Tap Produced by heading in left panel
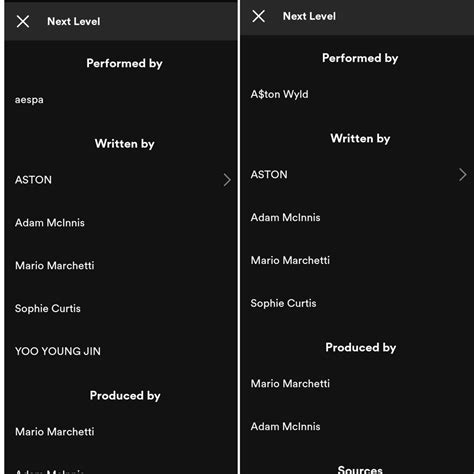 (x=125, y=396)
